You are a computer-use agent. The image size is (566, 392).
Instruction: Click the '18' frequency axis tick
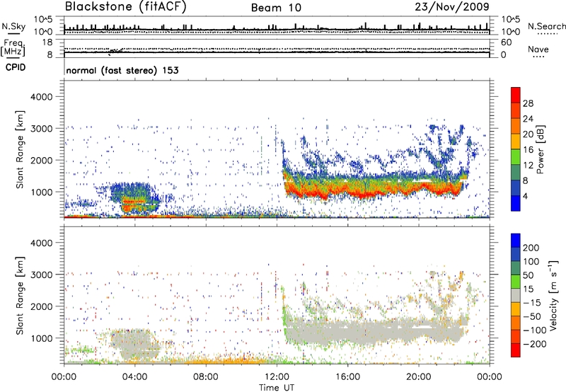47,42
